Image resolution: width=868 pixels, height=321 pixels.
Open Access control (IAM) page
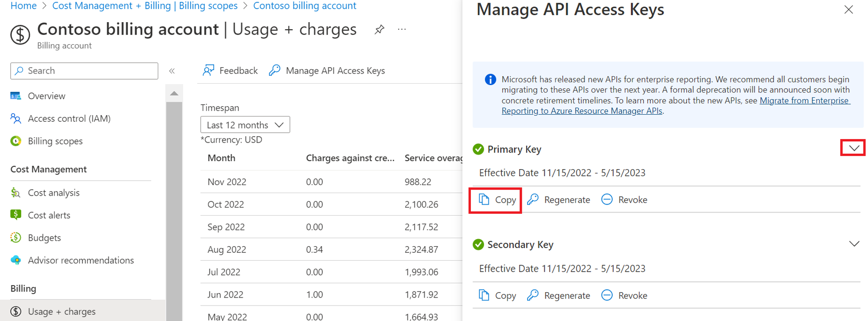click(69, 119)
